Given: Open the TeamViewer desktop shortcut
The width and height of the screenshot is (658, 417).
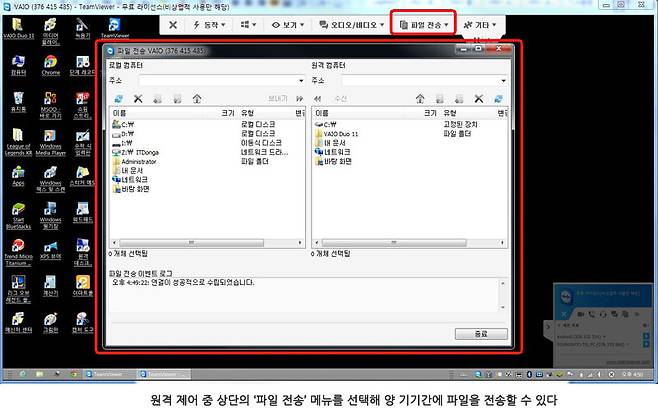Looking at the screenshot, I should tap(115, 29).
